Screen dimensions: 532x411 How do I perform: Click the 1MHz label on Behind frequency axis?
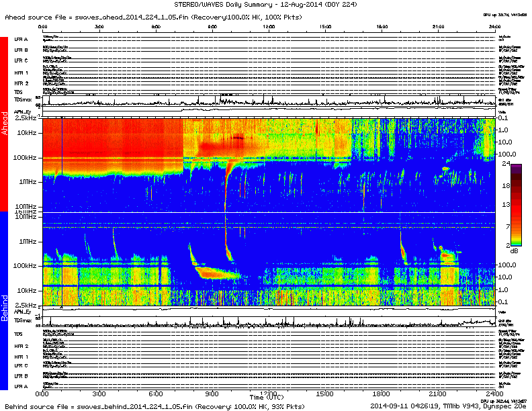coord(28,242)
